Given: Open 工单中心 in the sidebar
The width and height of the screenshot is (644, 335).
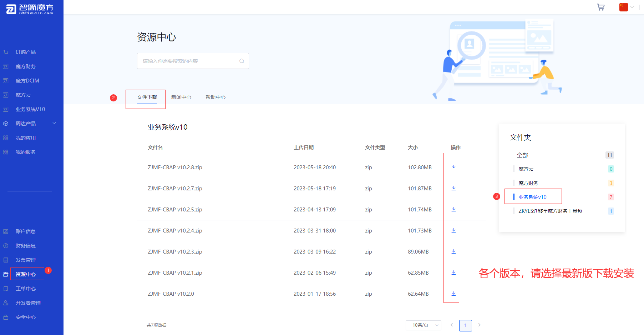Looking at the screenshot, I should [26, 289].
